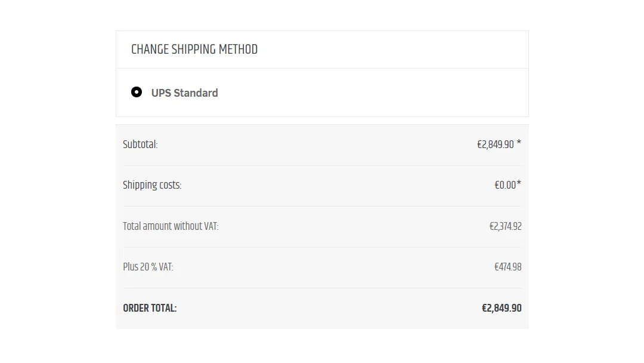This screenshot has height=363, width=644.
Task: Click the divider below UPS Standard row
Action: (322, 117)
